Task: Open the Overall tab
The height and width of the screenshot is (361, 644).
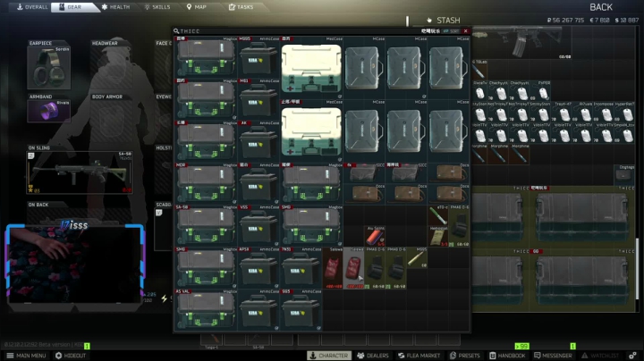Action: click(x=31, y=7)
